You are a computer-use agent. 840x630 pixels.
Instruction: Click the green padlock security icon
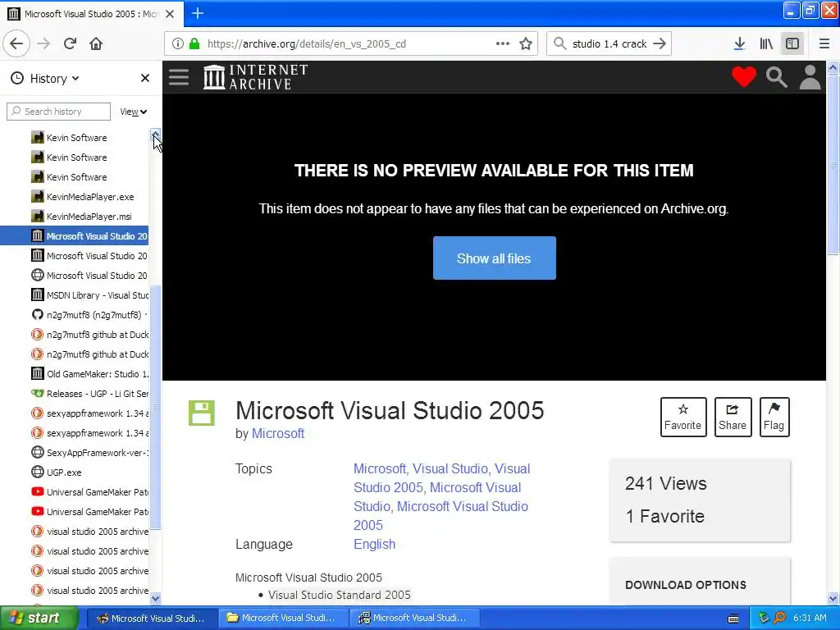(194, 44)
